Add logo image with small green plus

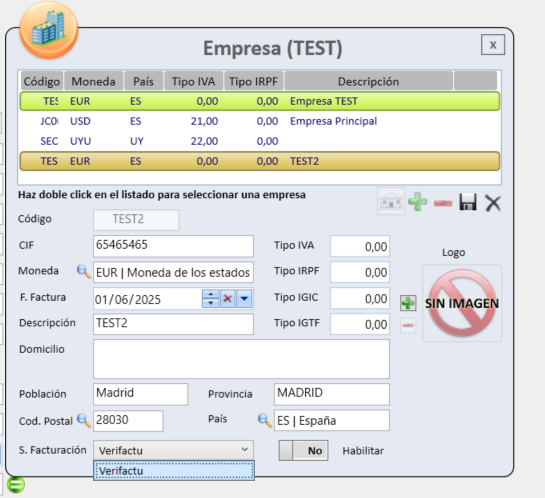pyautogui.click(x=408, y=303)
